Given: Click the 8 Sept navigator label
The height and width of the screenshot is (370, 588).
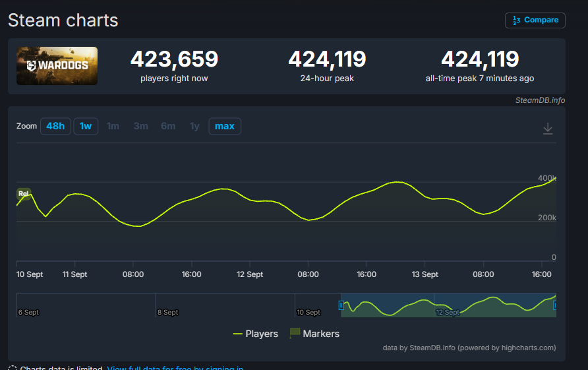Looking at the screenshot, I should tap(168, 312).
